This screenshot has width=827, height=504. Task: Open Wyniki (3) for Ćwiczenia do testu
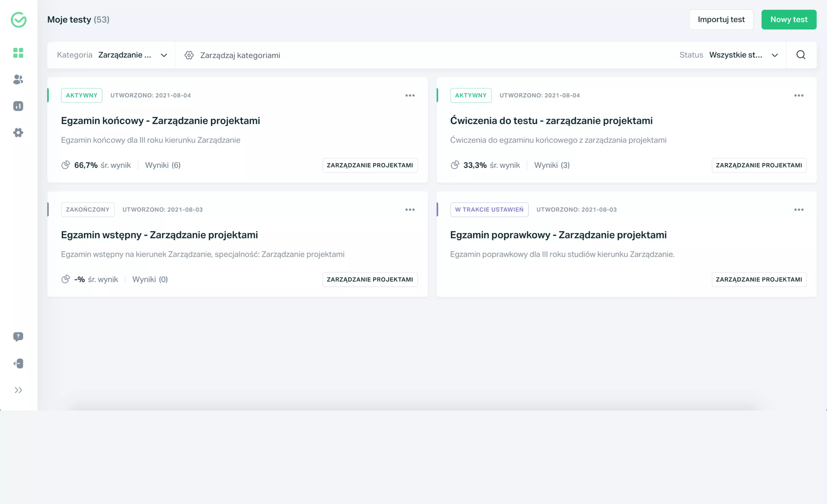coord(552,165)
